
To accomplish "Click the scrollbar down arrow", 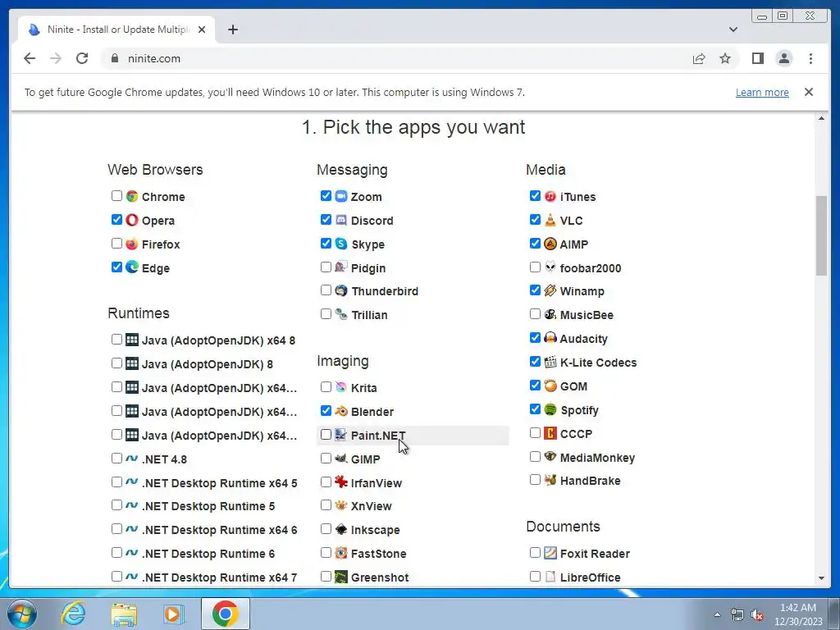I will tap(821, 578).
